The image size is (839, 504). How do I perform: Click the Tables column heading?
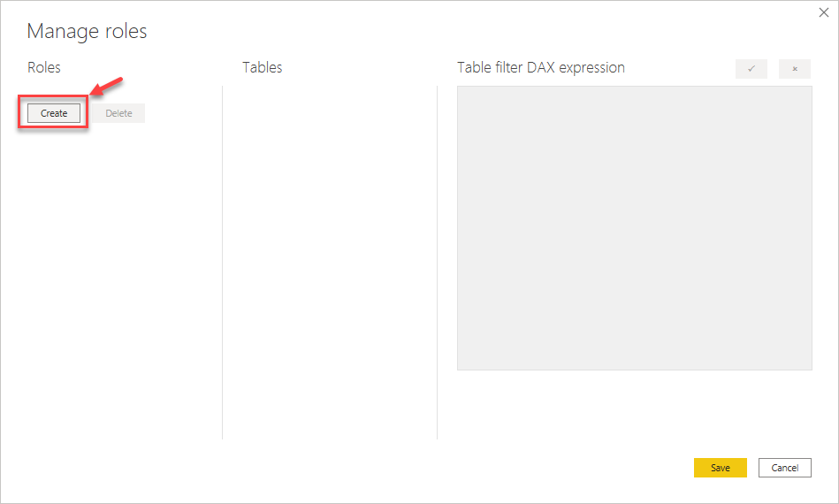pyautogui.click(x=263, y=67)
